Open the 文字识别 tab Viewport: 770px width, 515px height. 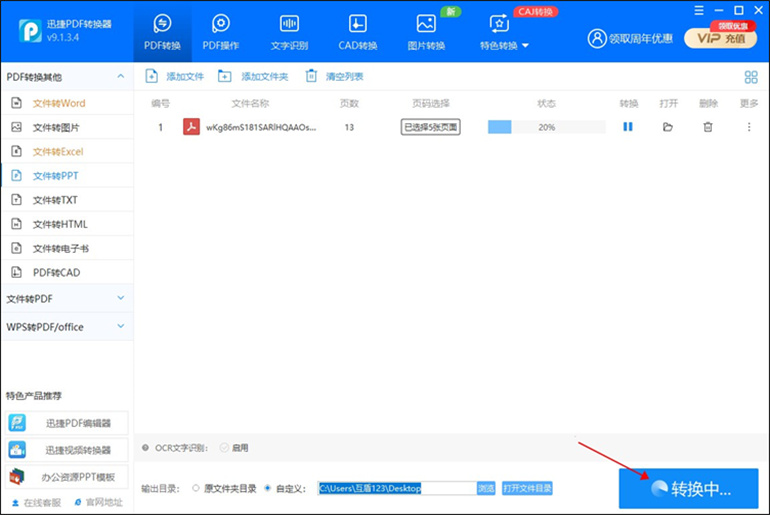(289, 32)
